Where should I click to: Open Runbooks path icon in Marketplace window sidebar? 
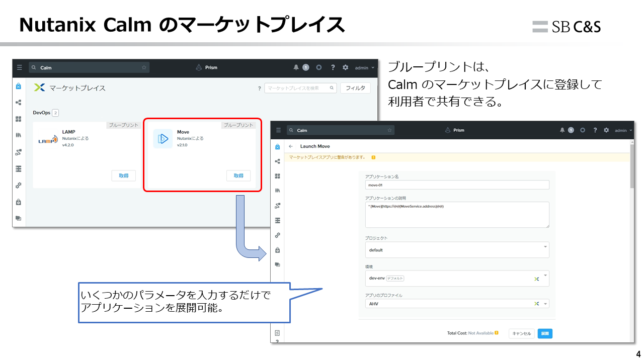tap(19, 152)
